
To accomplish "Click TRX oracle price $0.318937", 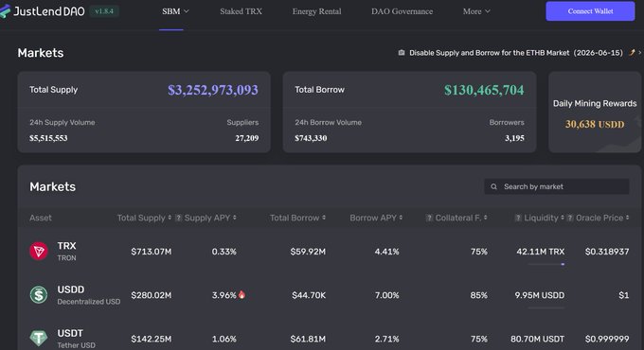I will pyautogui.click(x=607, y=252).
